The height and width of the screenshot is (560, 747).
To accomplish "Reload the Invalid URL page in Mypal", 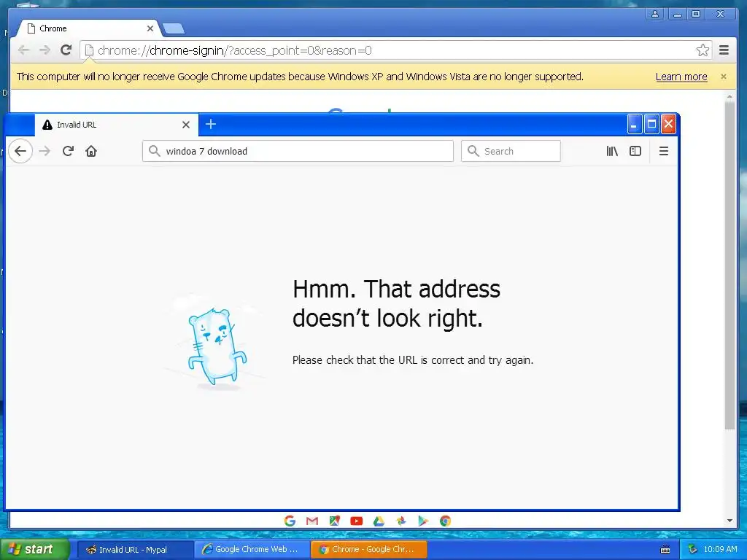I will pos(68,152).
